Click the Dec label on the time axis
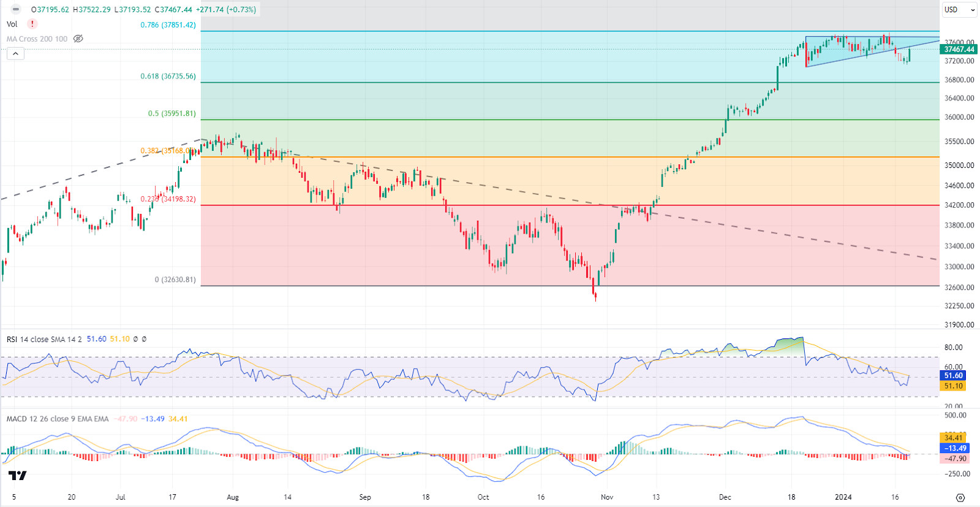 (725, 497)
